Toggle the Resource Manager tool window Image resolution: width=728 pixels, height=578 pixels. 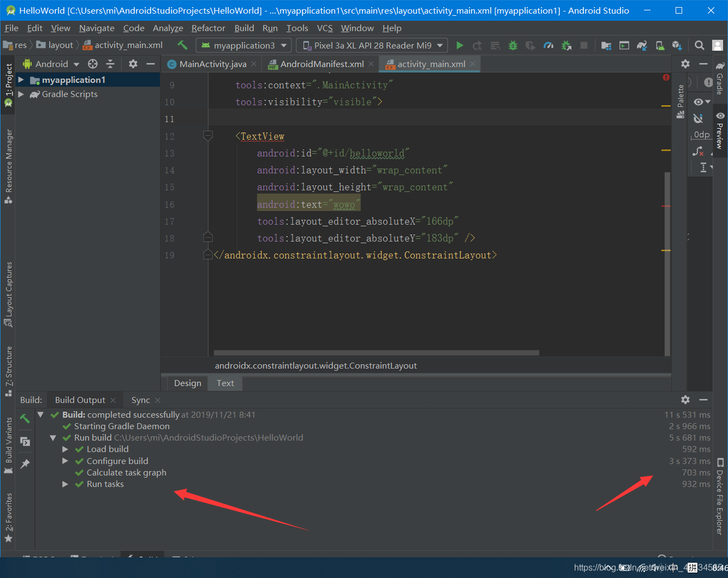(x=8, y=166)
